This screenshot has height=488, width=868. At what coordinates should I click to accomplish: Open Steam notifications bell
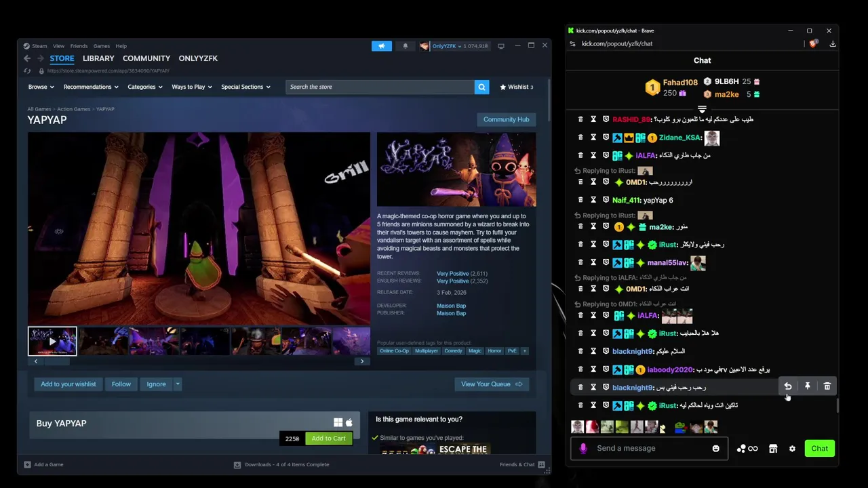[x=406, y=46]
